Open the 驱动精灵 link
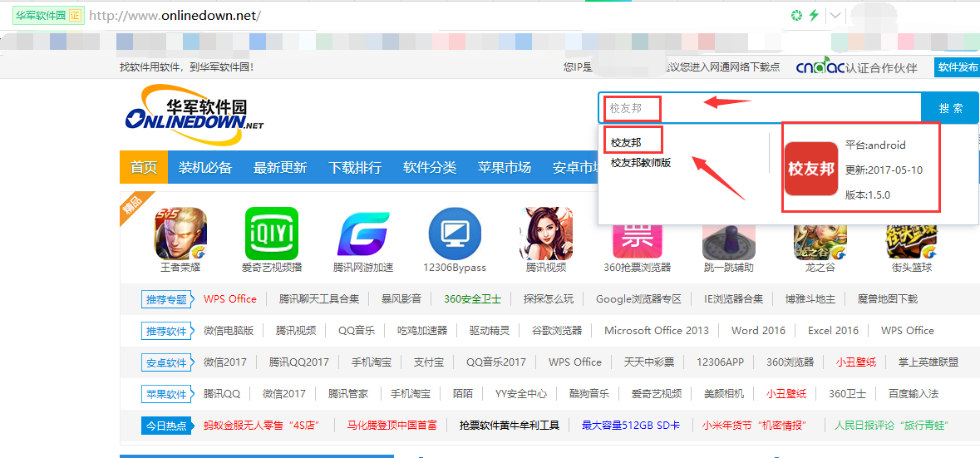This screenshot has height=458, width=980. (490, 331)
